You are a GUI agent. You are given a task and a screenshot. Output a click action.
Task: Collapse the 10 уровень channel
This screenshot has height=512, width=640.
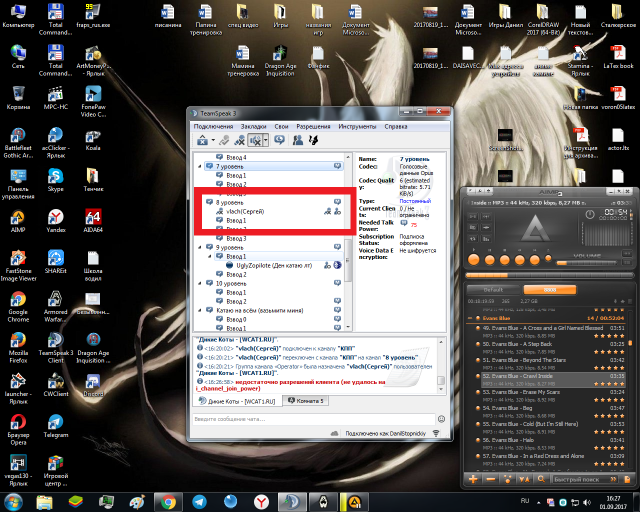tap(198, 284)
